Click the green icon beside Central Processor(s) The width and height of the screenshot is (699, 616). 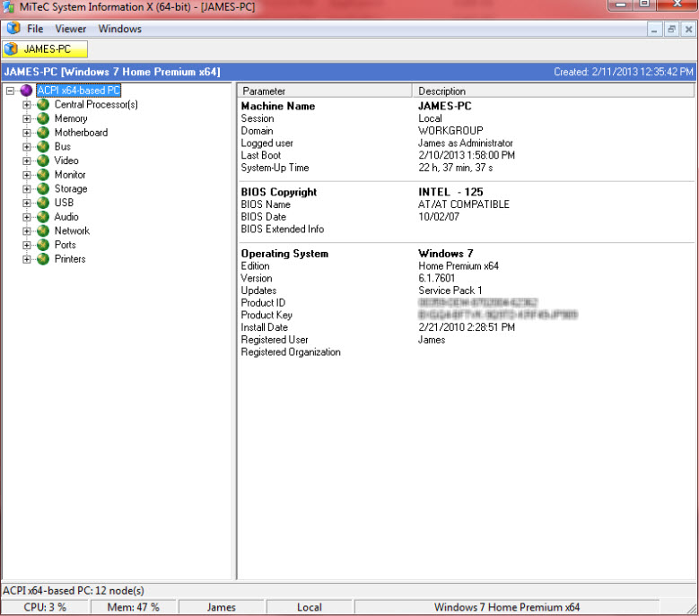pyautogui.click(x=43, y=105)
